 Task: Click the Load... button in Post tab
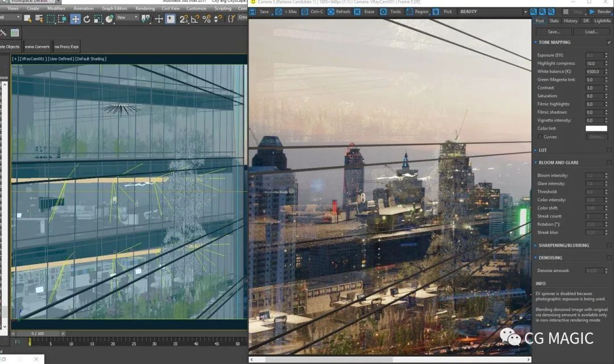[x=591, y=32]
